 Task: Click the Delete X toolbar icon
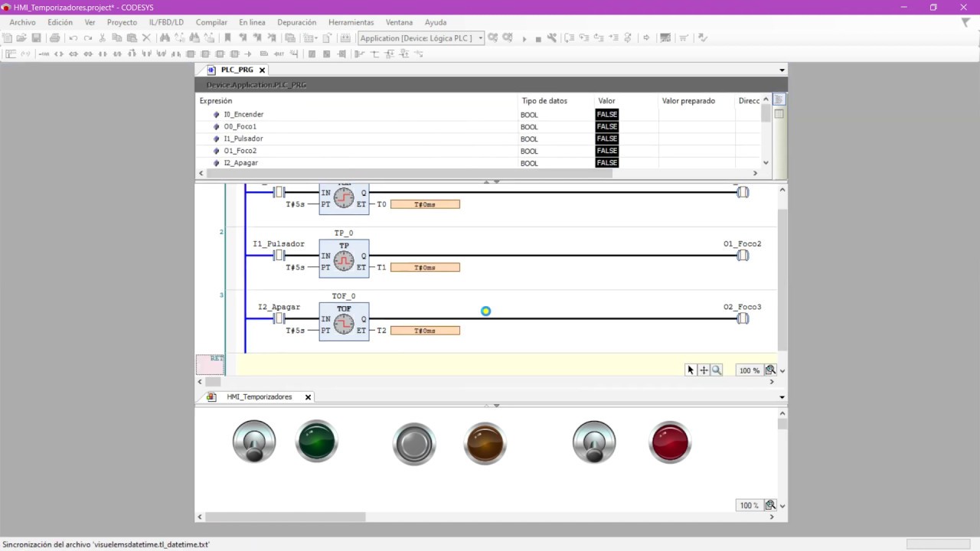(x=146, y=37)
